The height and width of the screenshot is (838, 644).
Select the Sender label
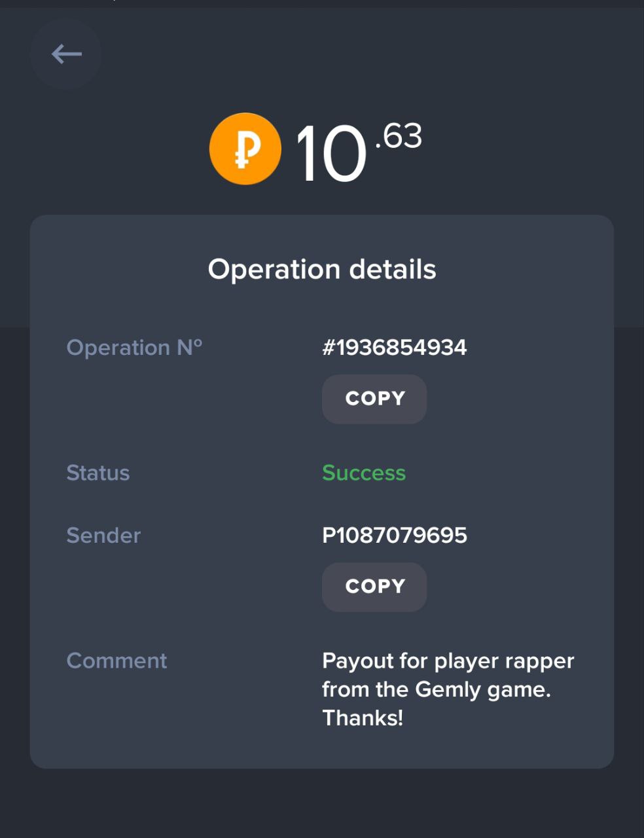point(103,536)
